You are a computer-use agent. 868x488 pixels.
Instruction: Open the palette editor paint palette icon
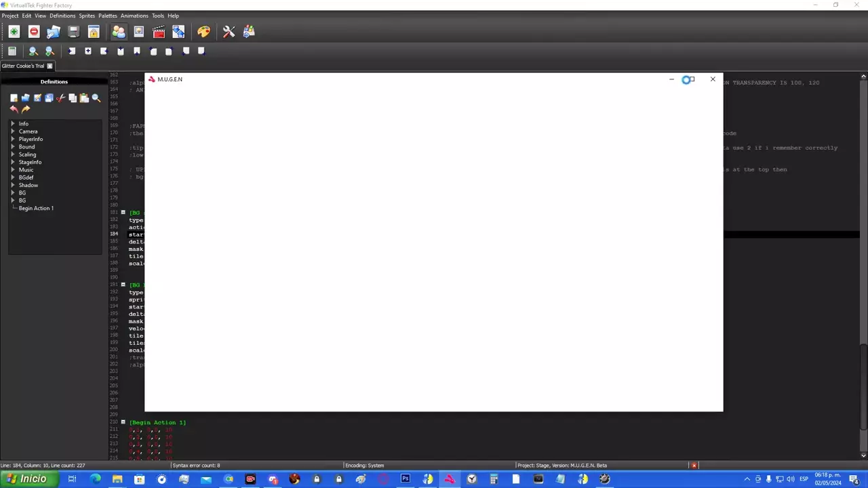(203, 32)
